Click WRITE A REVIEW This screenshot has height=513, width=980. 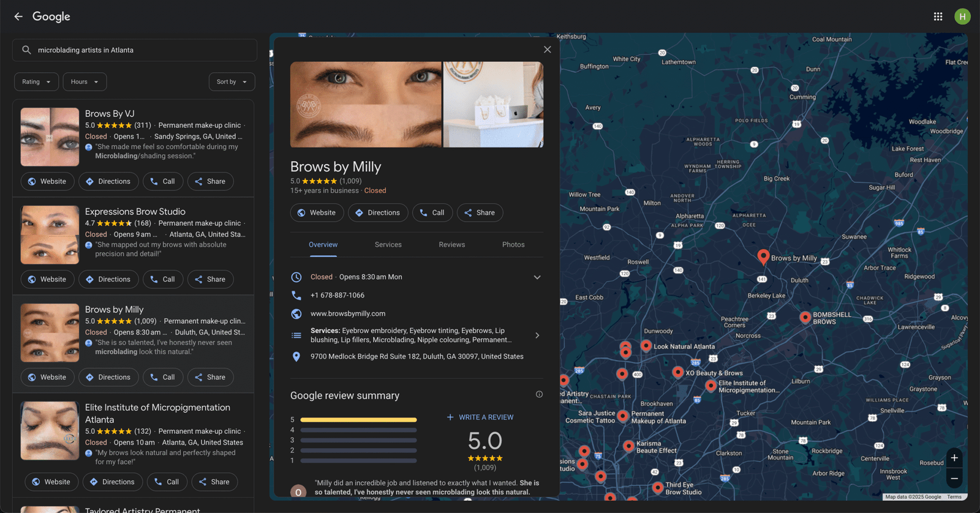pyautogui.click(x=480, y=418)
